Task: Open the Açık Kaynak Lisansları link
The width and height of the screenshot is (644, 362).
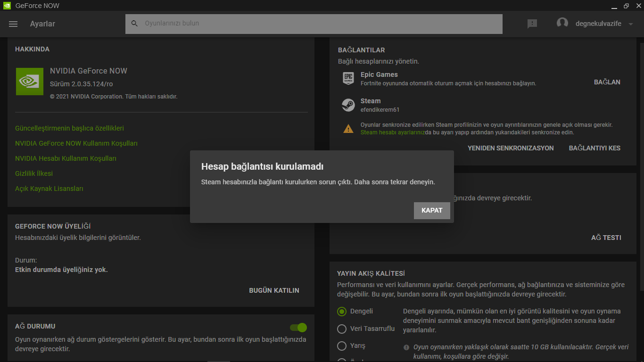Action: tap(49, 189)
